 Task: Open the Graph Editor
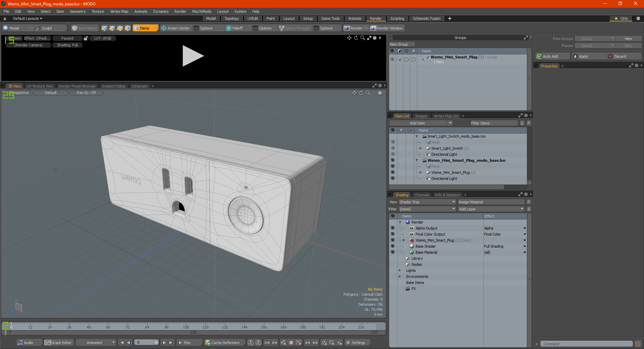coord(58,343)
